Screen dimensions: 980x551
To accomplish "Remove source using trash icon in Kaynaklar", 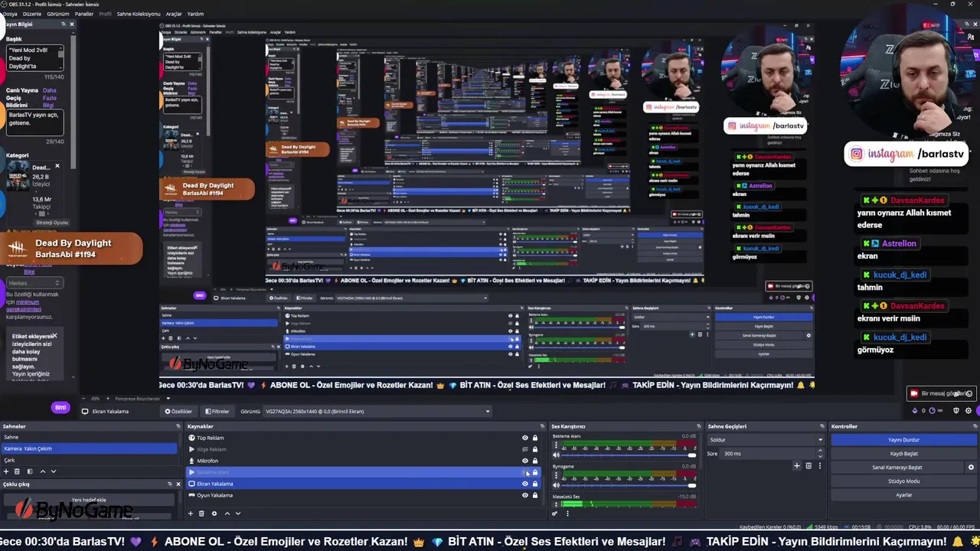I will click(x=202, y=514).
